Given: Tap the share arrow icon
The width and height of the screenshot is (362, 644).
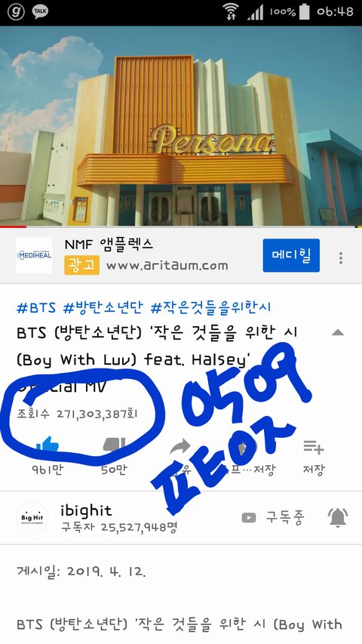Looking at the screenshot, I should point(179,447).
